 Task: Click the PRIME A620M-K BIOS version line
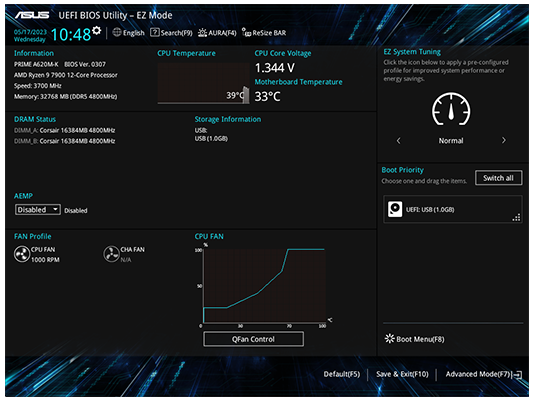(x=60, y=64)
